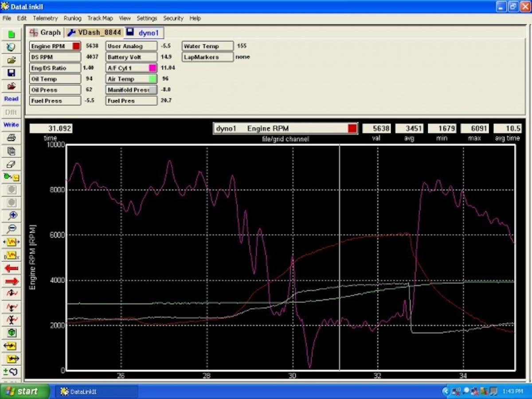Click the Write toolbar button
Image resolution: width=532 pixels, height=399 pixels.
(x=10, y=125)
